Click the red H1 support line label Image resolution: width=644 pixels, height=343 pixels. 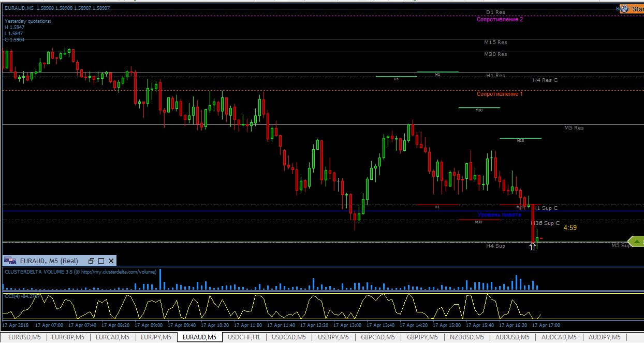click(437, 207)
